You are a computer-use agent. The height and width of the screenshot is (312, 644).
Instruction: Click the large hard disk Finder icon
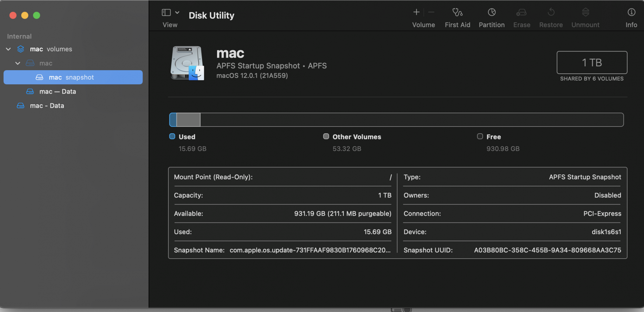click(x=187, y=63)
